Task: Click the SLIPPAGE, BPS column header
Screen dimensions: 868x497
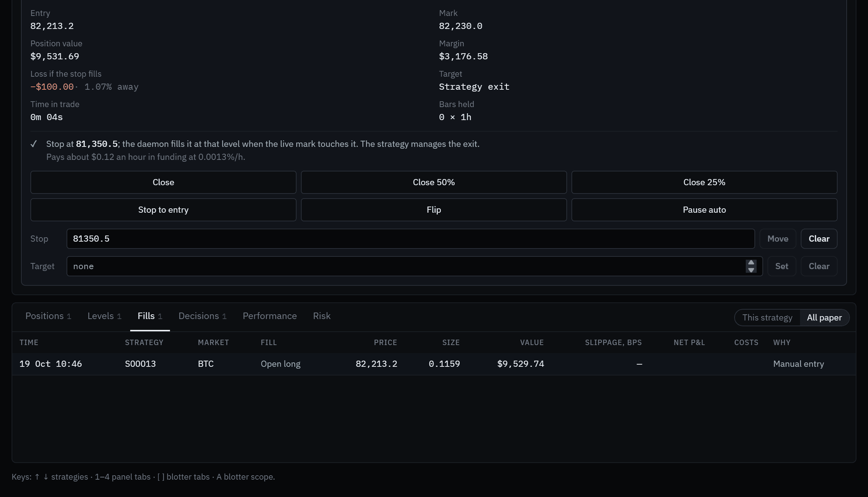Action: click(613, 343)
